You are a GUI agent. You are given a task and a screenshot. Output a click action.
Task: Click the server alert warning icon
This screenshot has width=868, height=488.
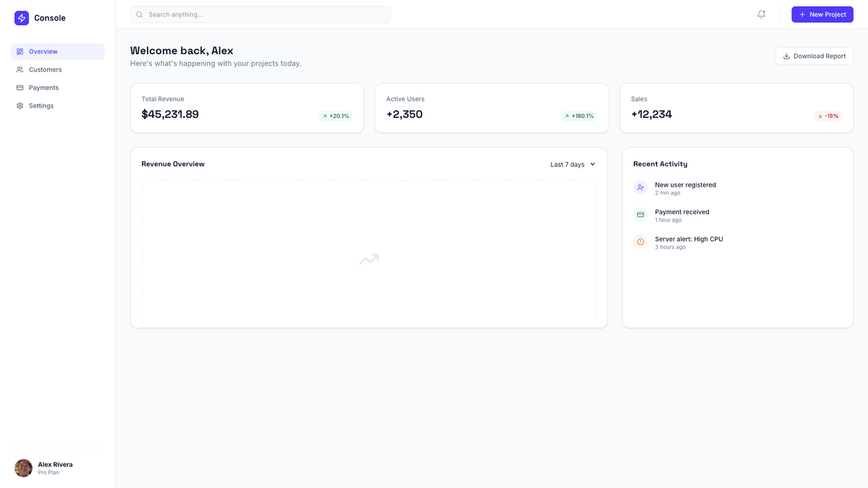pos(640,241)
